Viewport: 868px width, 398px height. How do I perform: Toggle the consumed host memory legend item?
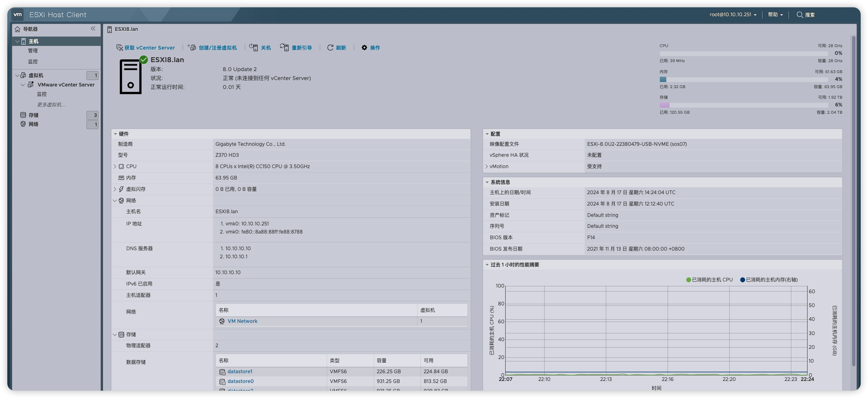(769, 280)
